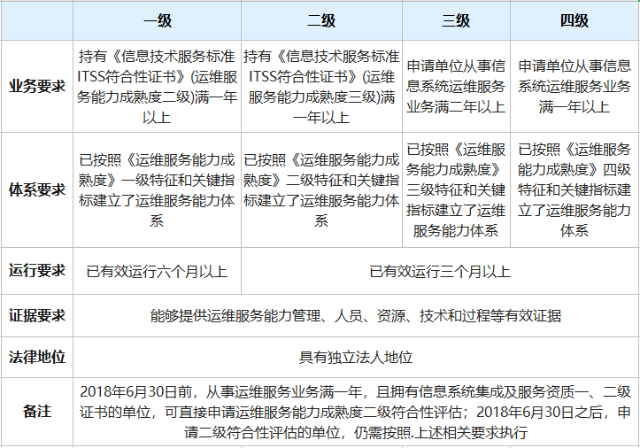Select the 四级 column header cell
The image size is (640, 448).
tap(574, 20)
